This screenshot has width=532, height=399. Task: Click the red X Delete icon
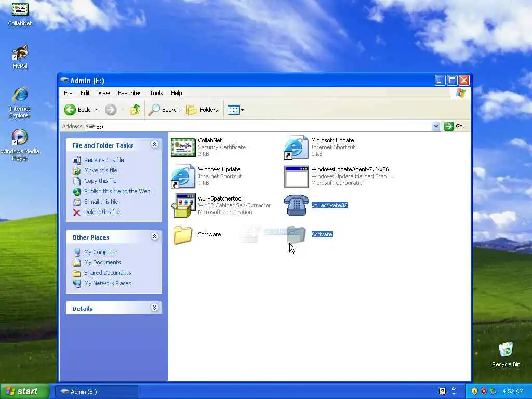click(77, 212)
